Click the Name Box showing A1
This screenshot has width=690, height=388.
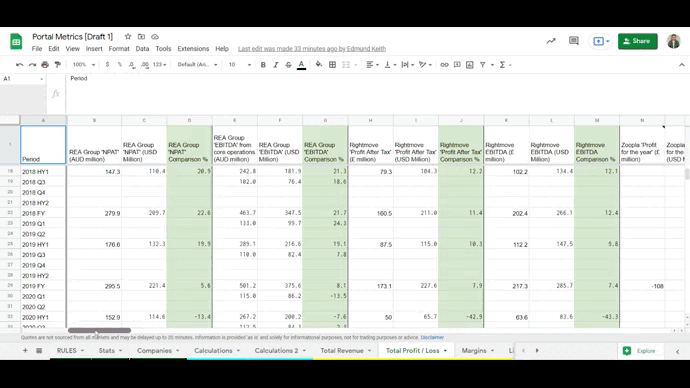click(23, 79)
